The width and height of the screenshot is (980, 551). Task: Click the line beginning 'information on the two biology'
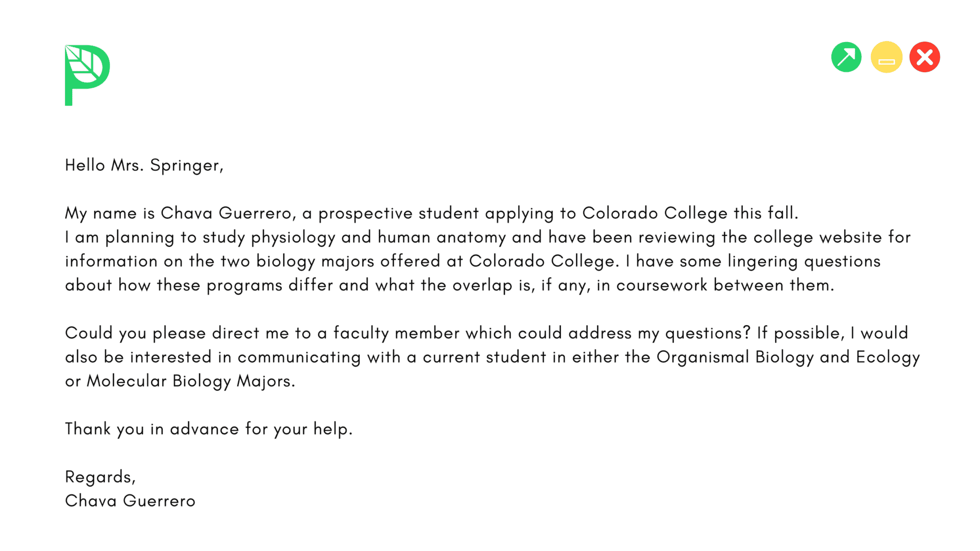coord(472,261)
